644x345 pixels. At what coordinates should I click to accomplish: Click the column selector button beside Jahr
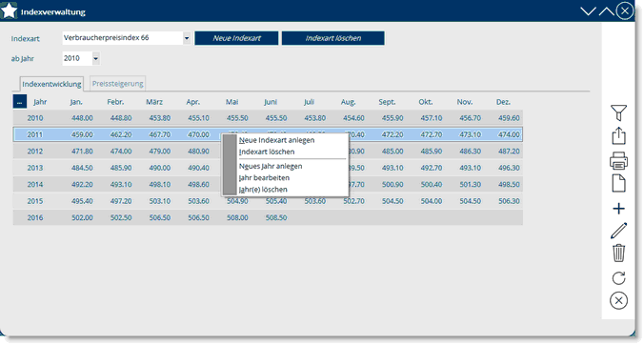coord(20,101)
